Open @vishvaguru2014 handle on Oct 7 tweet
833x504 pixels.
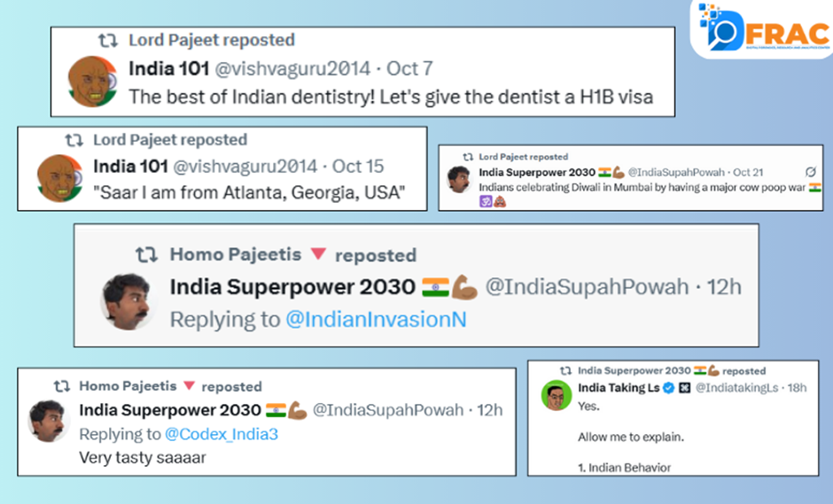pyautogui.click(x=292, y=68)
